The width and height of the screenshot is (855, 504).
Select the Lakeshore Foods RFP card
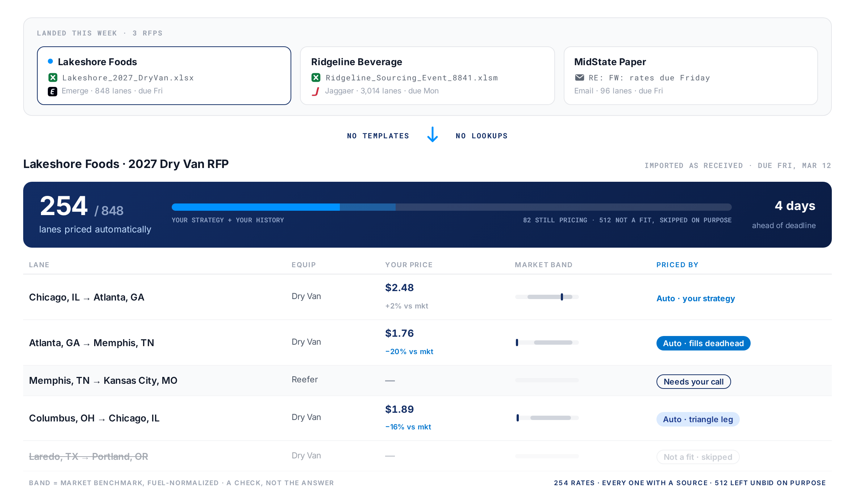click(x=164, y=76)
